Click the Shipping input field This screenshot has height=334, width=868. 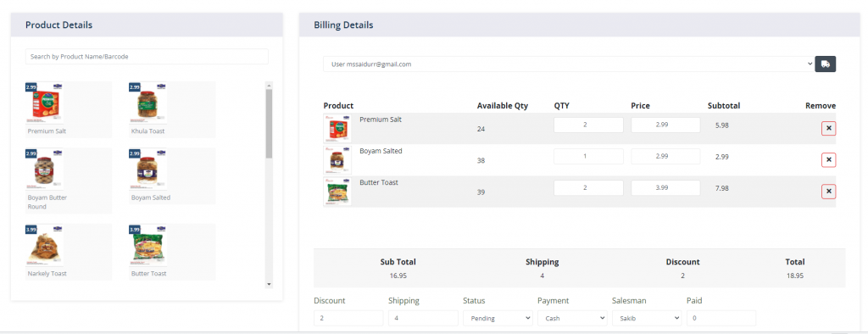tap(423, 319)
